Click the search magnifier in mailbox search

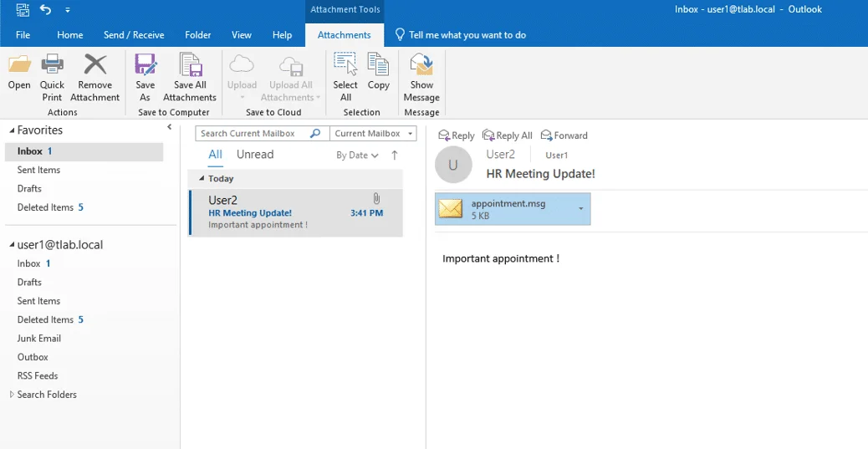[x=315, y=134]
